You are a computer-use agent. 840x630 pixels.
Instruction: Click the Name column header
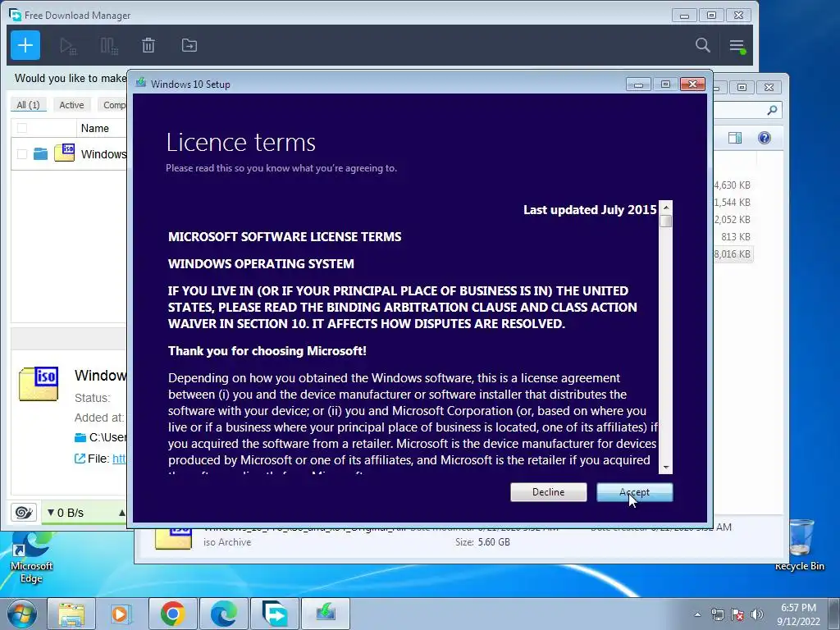click(95, 128)
